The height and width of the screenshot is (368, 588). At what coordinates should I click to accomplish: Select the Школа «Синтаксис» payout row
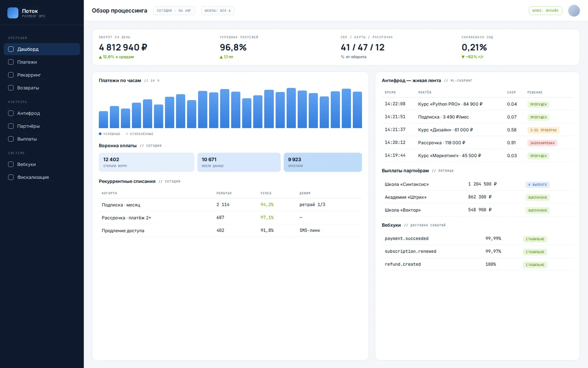coord(477,184)
